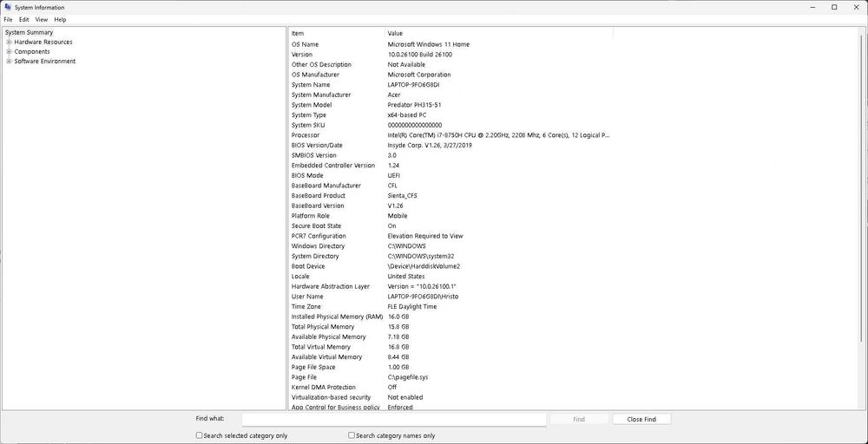868x444 pixels.
Task: Click the Microsoft Windows 11 Home value
Action: pos(429,44)
